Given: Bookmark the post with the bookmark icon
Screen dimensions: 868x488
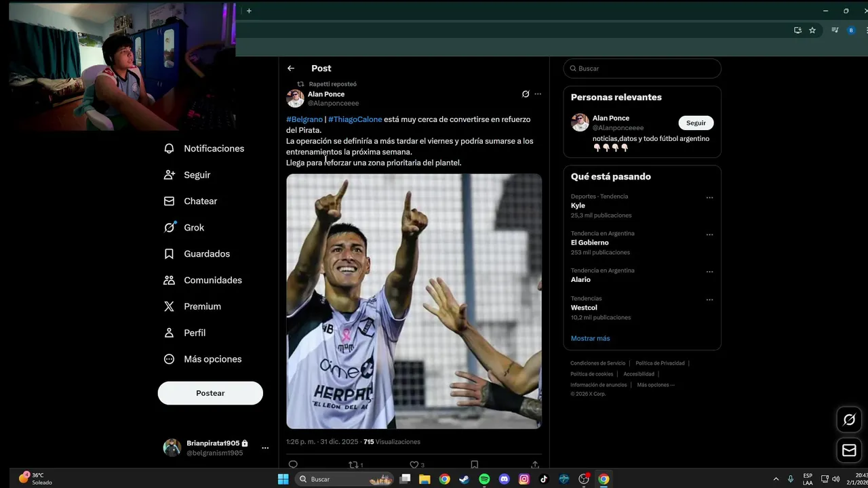Looking at the screenshot, I should point(475,465).
